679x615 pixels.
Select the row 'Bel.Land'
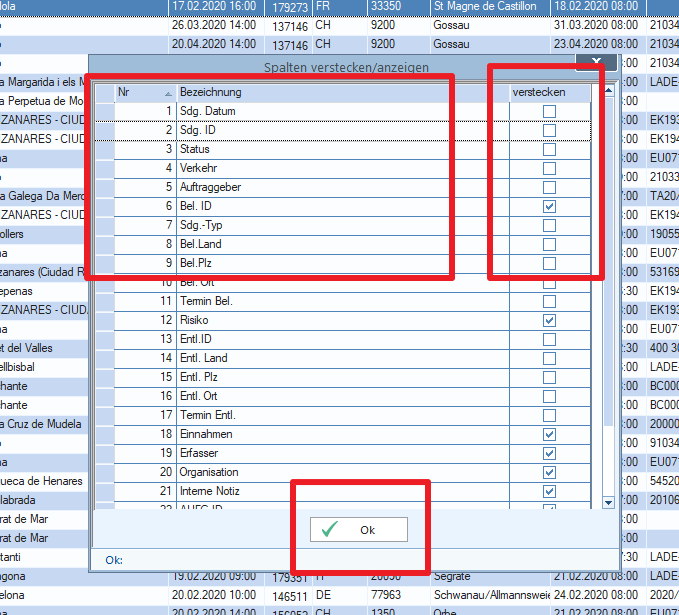343,244
